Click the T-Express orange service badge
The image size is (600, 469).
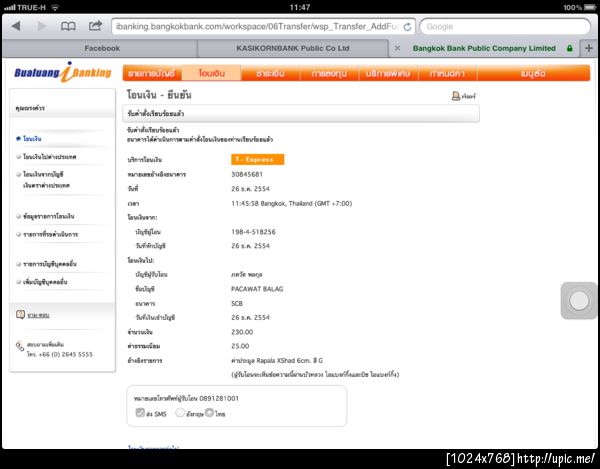[x=258, y=160]
